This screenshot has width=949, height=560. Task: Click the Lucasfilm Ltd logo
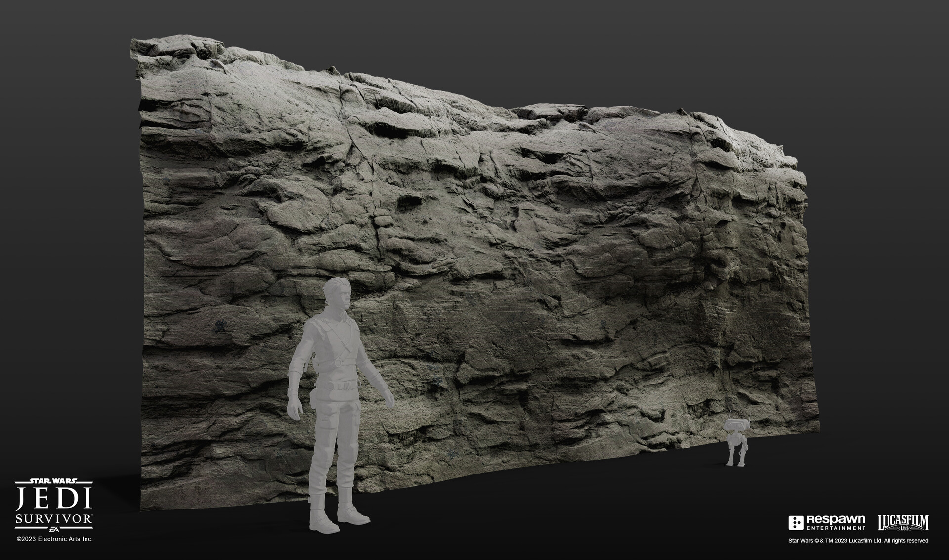pos(904,523)
